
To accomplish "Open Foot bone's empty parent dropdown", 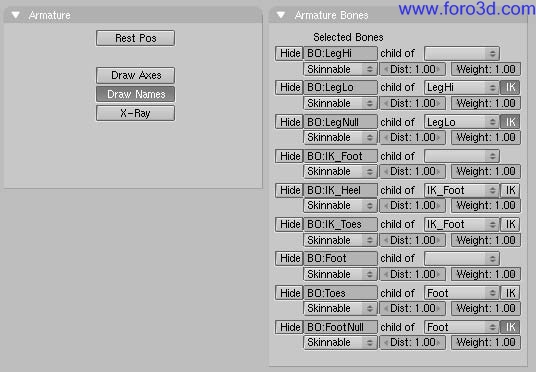I will [x=462, y=258].
